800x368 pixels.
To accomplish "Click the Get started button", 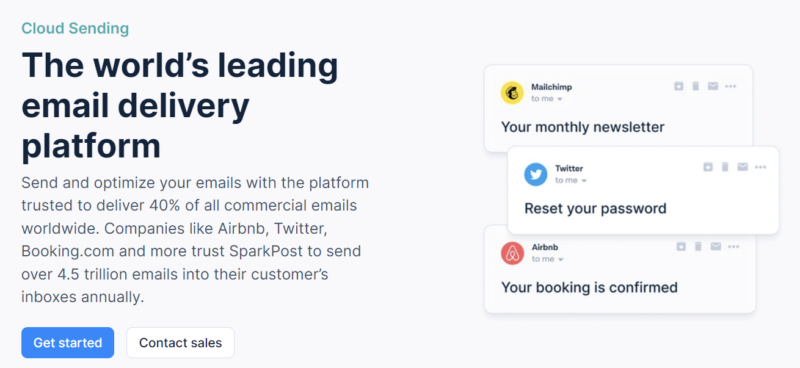I will (x=67, y=342).
